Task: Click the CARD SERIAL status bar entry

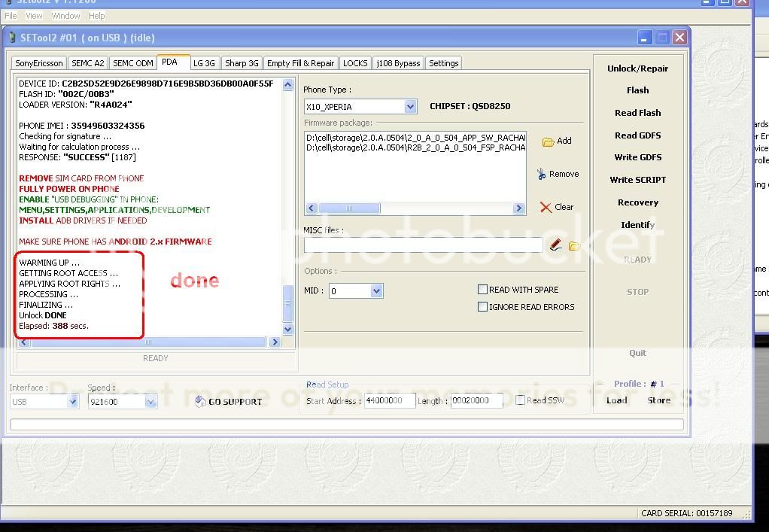Action: tap(686, 513)
